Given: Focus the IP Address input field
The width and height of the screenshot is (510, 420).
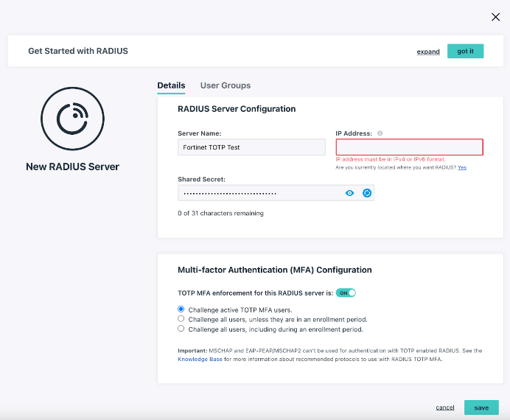Looking at the screenshot, I should (409, 147).
